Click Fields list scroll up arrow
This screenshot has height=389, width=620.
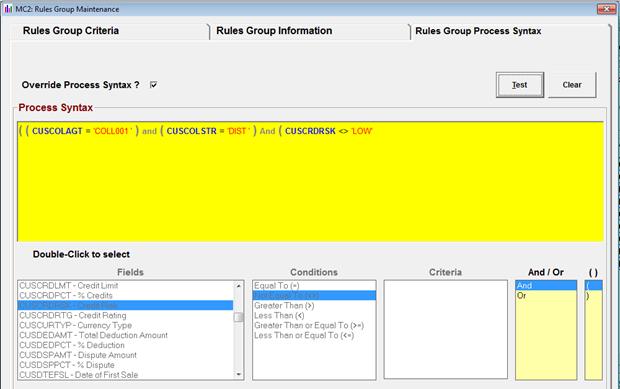pyautogui.click(x=238, y=285)
